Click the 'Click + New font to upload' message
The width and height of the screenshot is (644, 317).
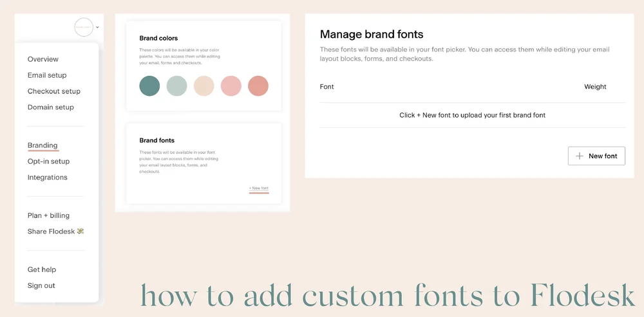tap(473, 115)
